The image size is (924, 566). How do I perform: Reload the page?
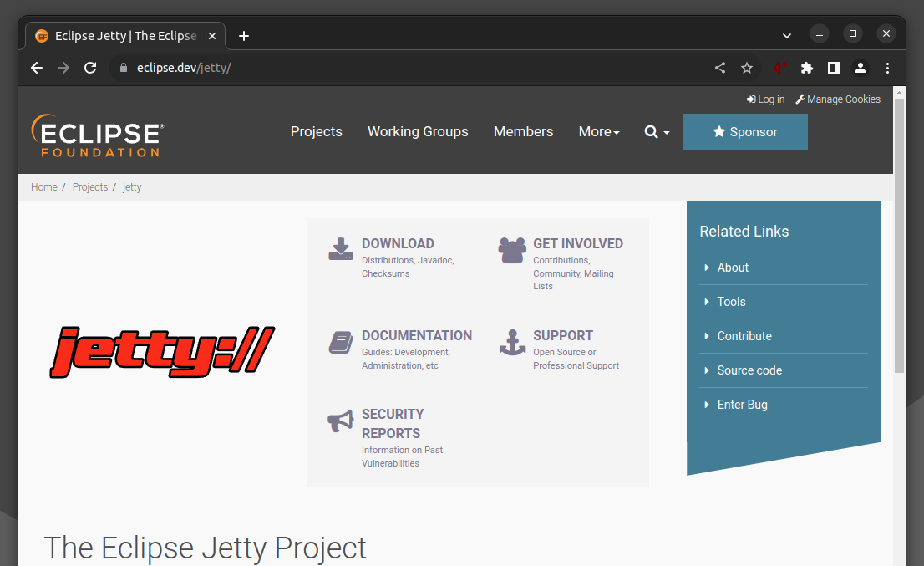[x=90, y=68]
